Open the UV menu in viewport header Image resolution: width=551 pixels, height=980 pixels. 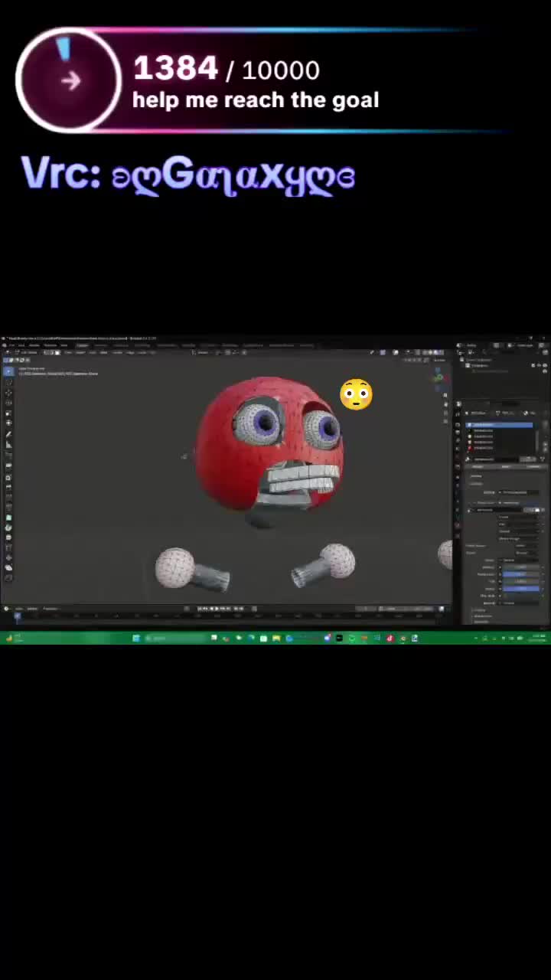click(152, 352)
